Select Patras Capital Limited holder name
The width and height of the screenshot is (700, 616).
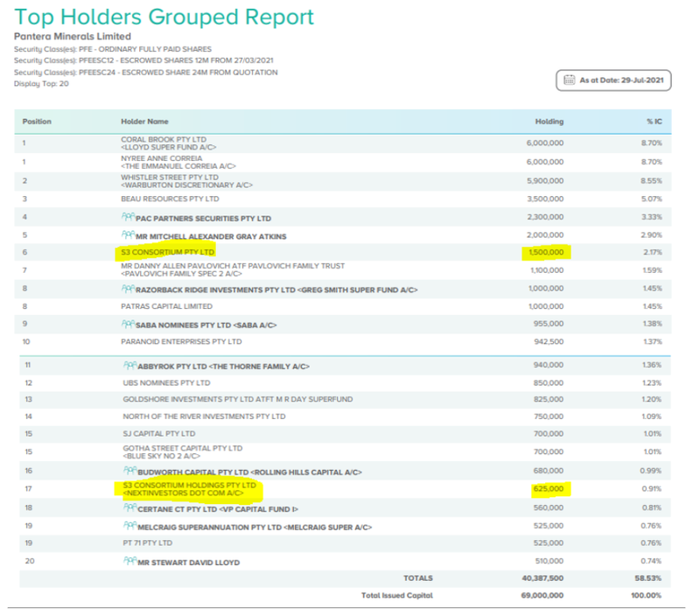166,306
